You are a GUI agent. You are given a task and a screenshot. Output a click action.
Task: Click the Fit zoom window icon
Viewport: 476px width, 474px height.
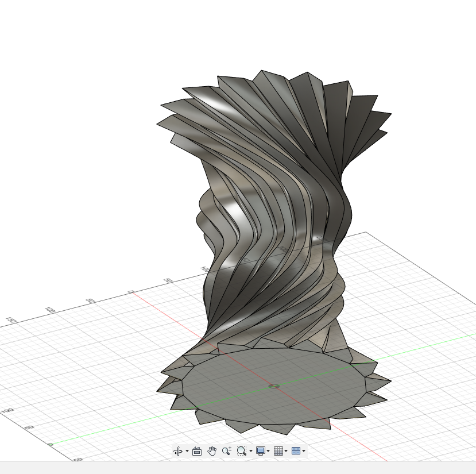242,452
